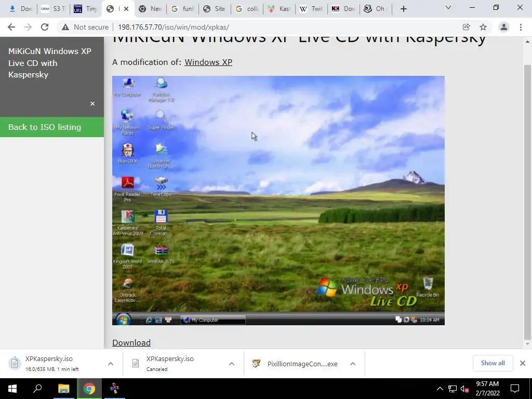
Task: Switch to the Wikipedia Twit tab
Action: (x=311, y=9)
